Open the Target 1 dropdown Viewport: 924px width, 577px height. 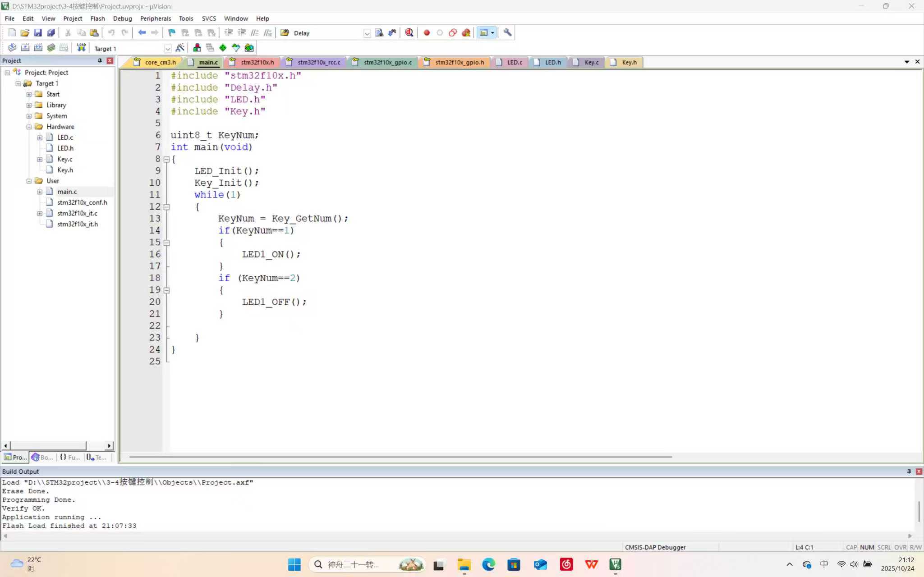(167, 48)
